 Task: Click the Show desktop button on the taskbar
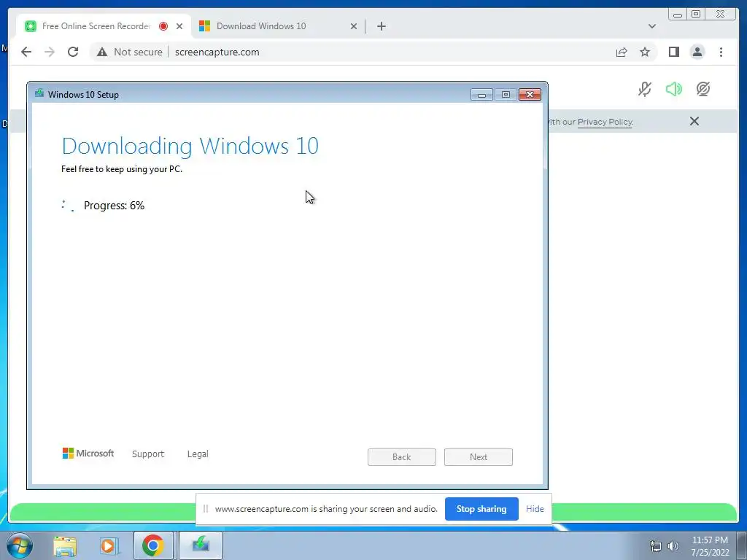[742, 545]
